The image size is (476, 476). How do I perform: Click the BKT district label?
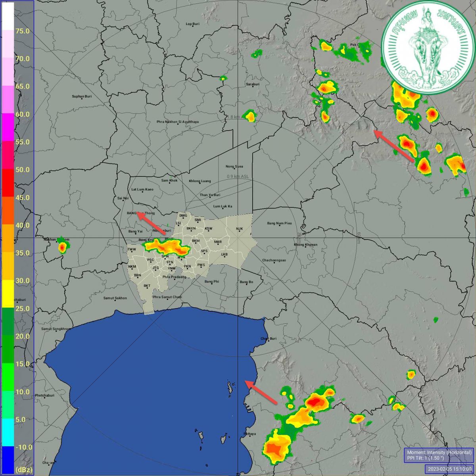[147, 286]
